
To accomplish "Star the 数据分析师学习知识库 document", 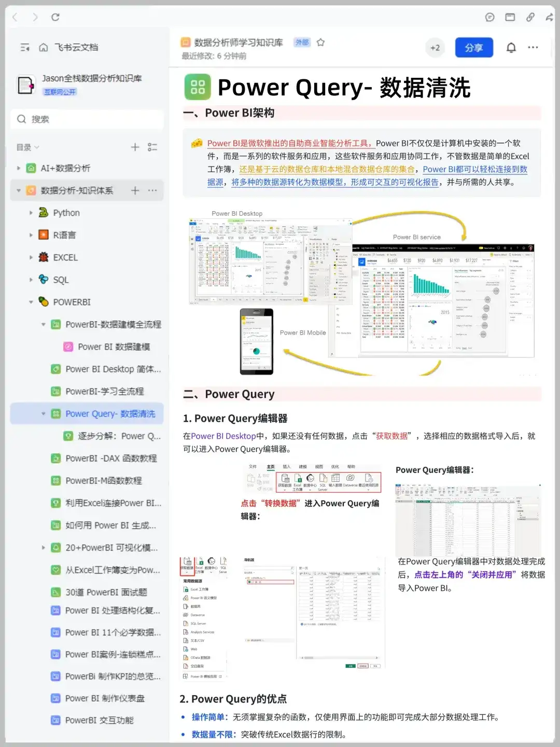I will (x=321, y=43).
